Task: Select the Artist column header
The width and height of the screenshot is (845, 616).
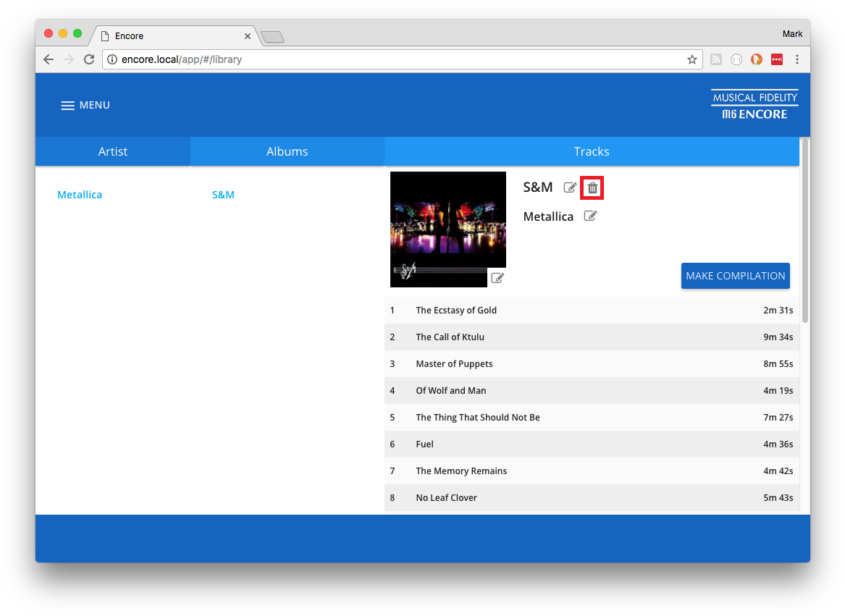Action: click(x=113, y=151)
